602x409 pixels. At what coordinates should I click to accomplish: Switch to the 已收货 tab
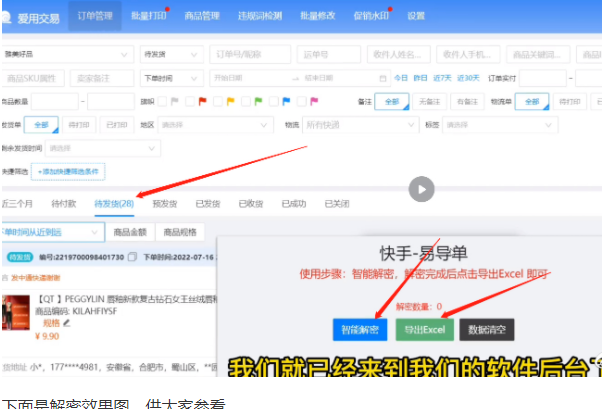tap(251, 204)
